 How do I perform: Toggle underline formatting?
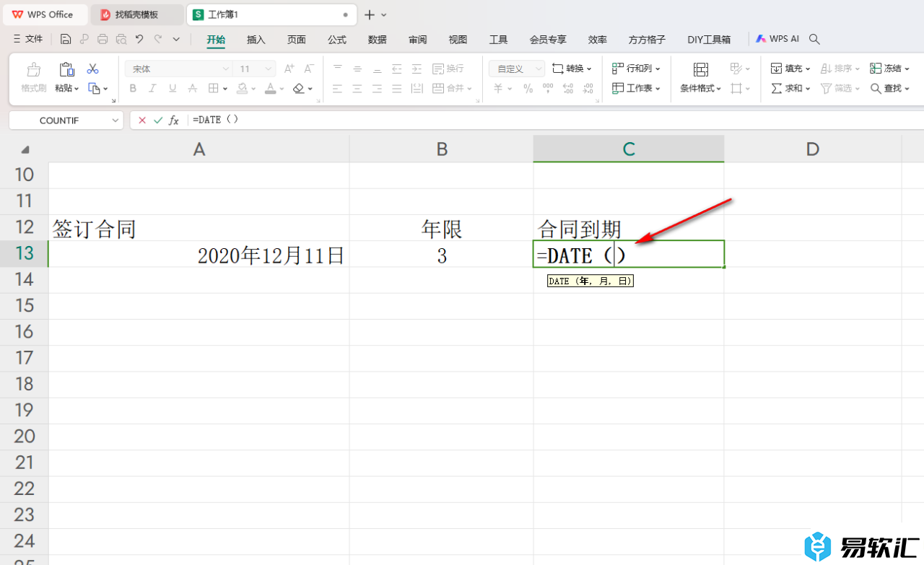point(173,88)
